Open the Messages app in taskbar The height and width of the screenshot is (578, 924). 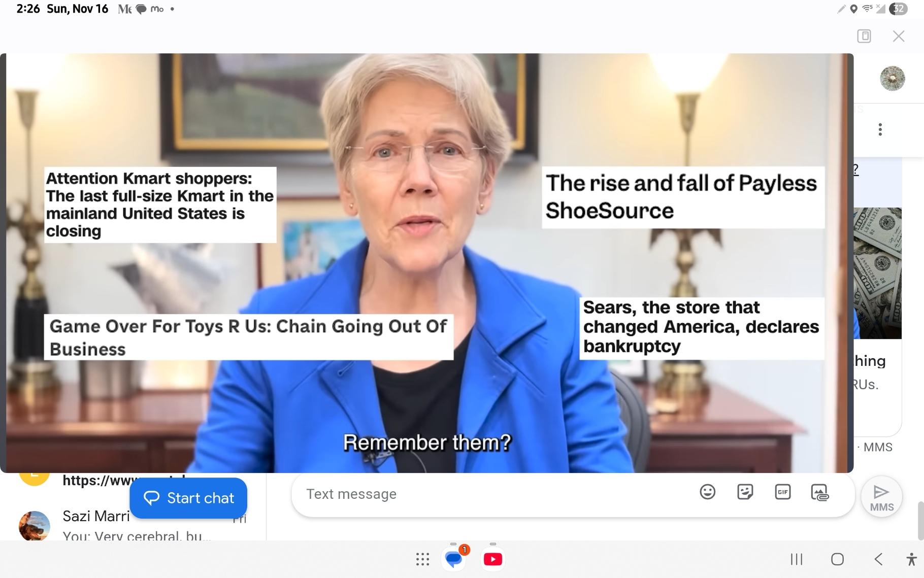pos(454,559)
